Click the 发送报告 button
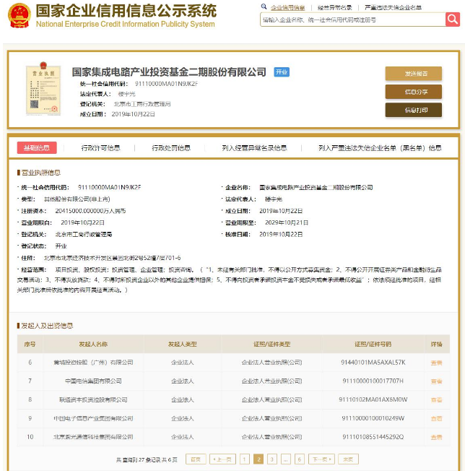This screenshot has height=476, width=465. coord(414,74)
